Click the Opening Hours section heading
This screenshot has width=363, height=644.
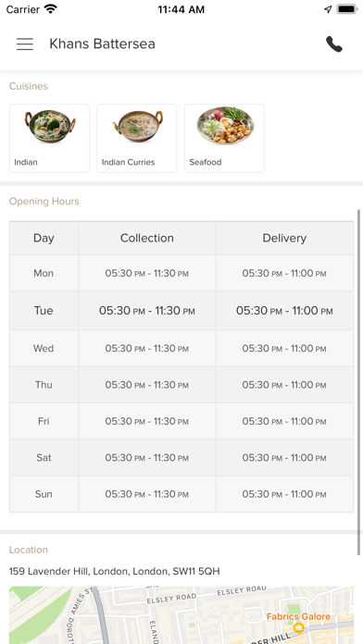(x=44, y=202)
